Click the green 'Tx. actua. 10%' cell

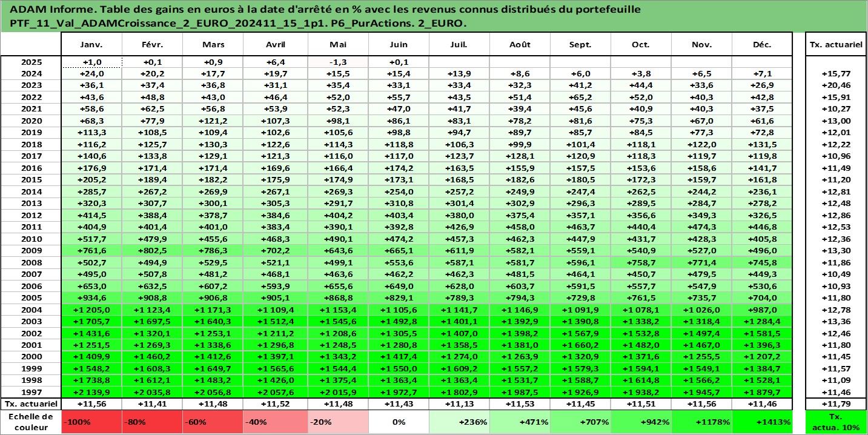click(x=837, y=422)
